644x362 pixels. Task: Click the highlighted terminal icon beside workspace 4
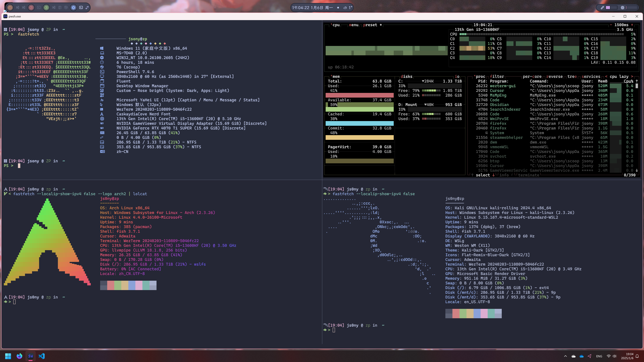[x=81, y=8]
